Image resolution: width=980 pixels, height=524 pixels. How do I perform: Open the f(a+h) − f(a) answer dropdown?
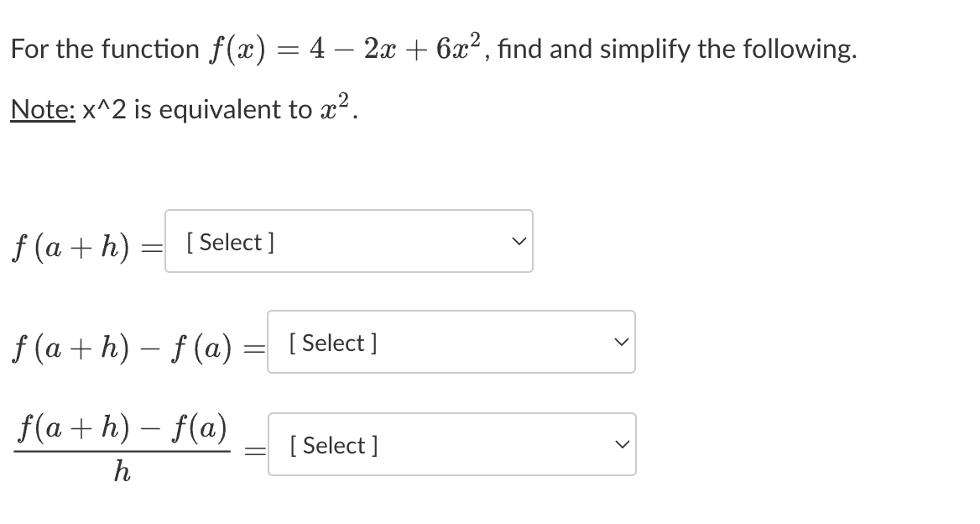[451, 342]
